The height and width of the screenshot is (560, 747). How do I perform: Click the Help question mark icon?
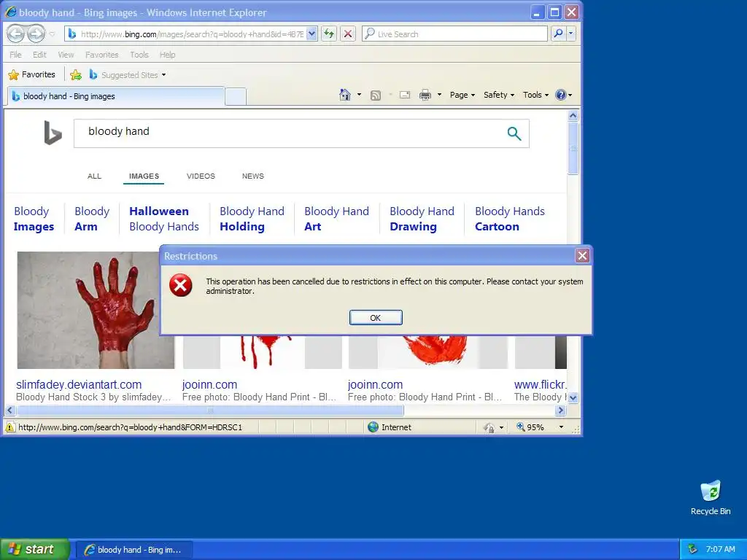pos(561,95)
